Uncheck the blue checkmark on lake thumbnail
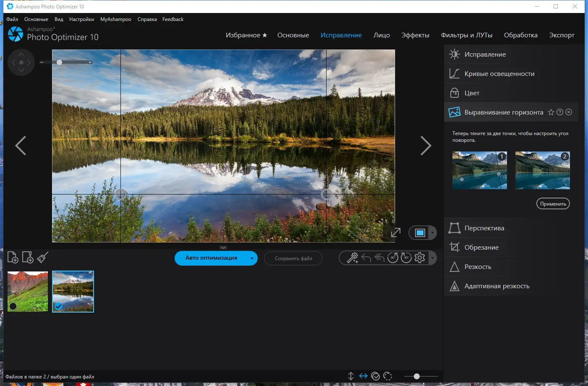The height and width of the screenshot is (386, 588). 58,306
